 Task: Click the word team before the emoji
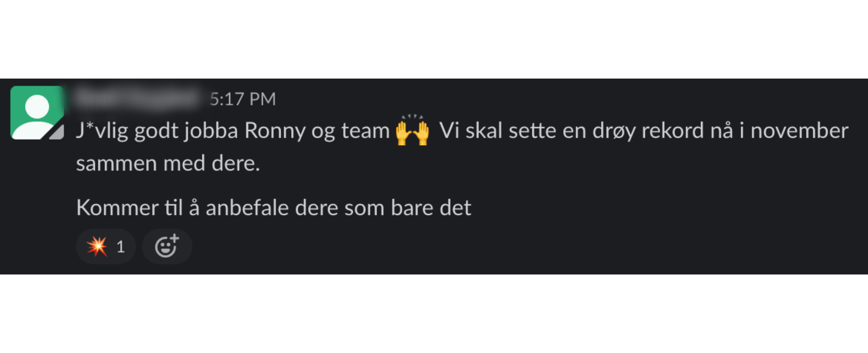point(365,131)
